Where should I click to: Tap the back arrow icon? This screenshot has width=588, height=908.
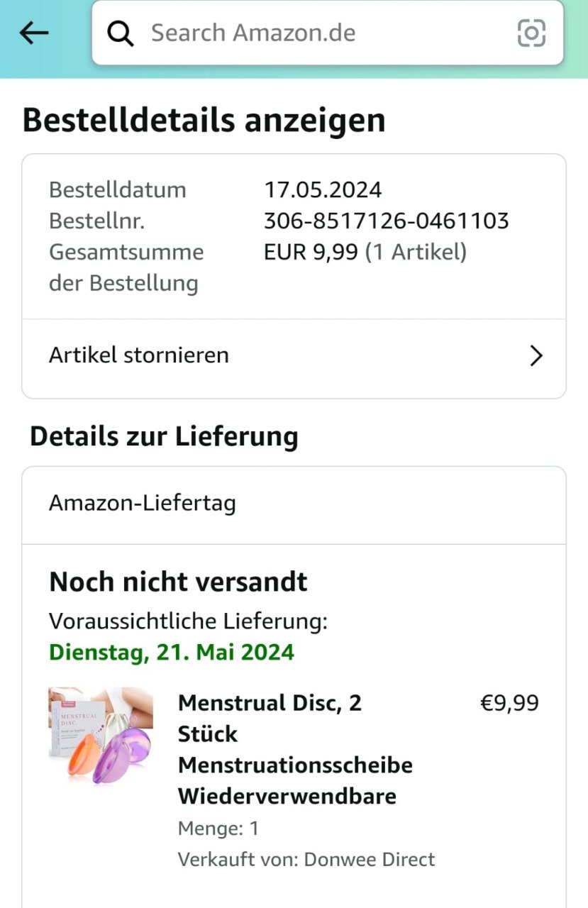point(34,33)
